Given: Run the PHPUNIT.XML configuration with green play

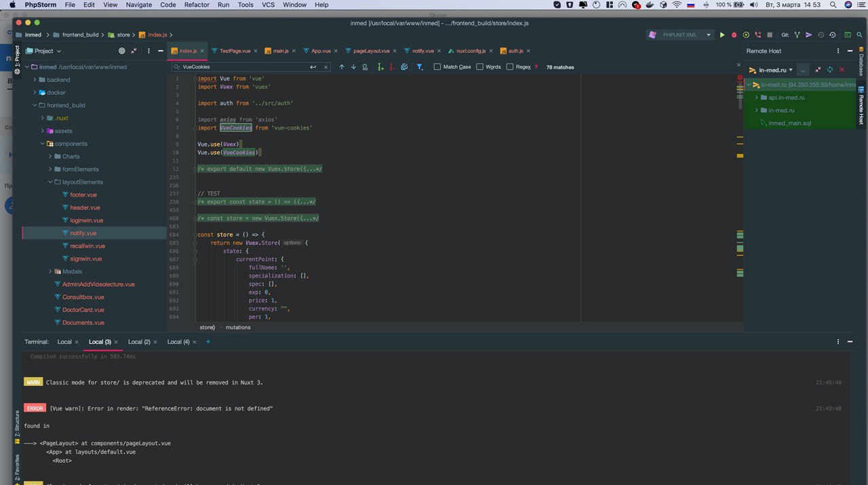Looking at the screenshot, I should (x=722, y=35).
